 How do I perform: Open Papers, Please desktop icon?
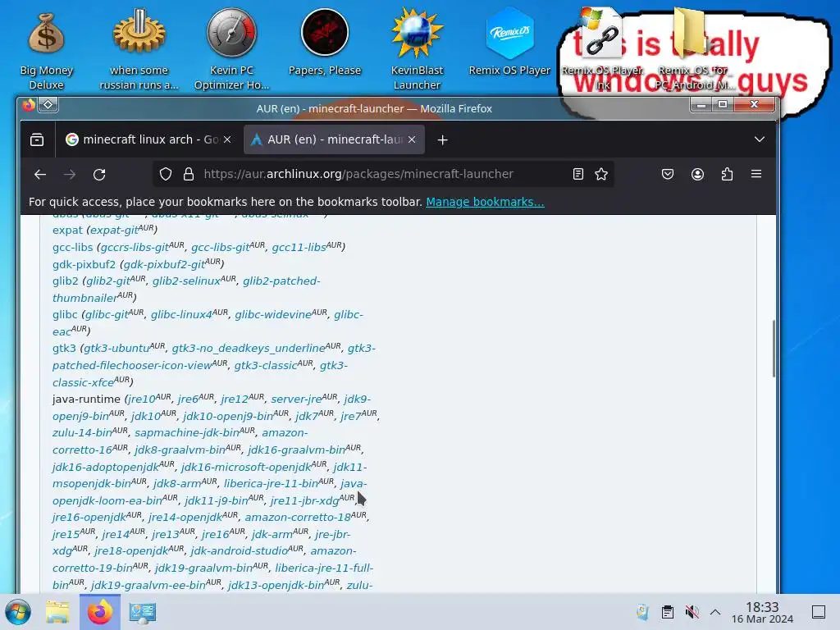coord(325,43)
